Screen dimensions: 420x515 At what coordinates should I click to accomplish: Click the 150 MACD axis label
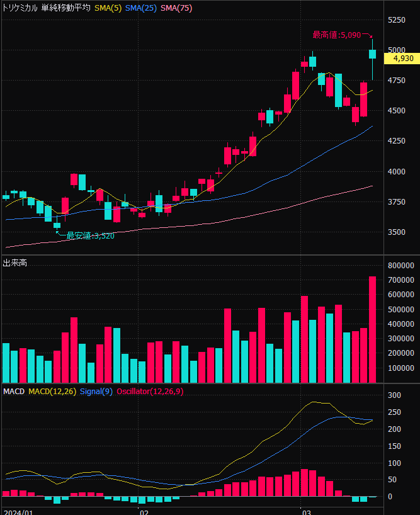394,446
